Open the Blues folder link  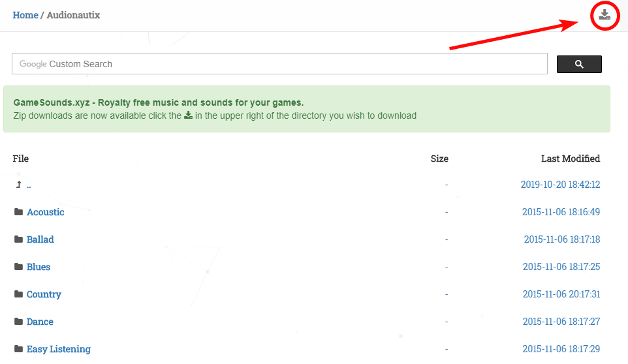pyautogui.click(x=39, y=267)
